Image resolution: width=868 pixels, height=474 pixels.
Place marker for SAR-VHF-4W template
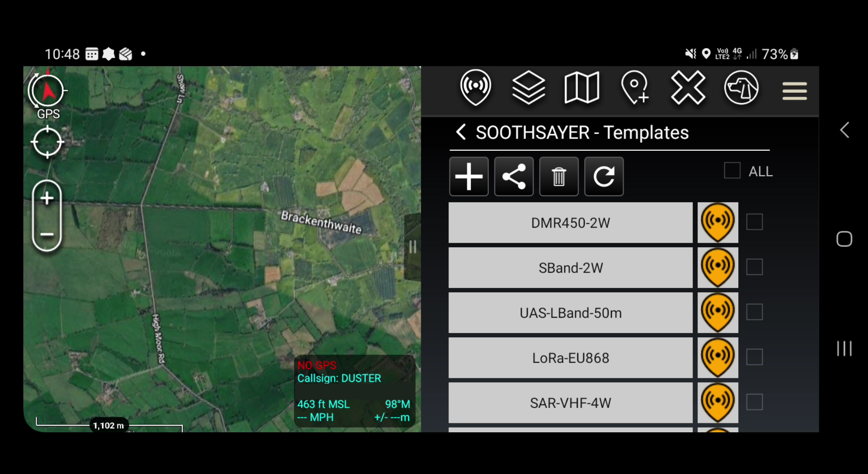click(718, 402)
